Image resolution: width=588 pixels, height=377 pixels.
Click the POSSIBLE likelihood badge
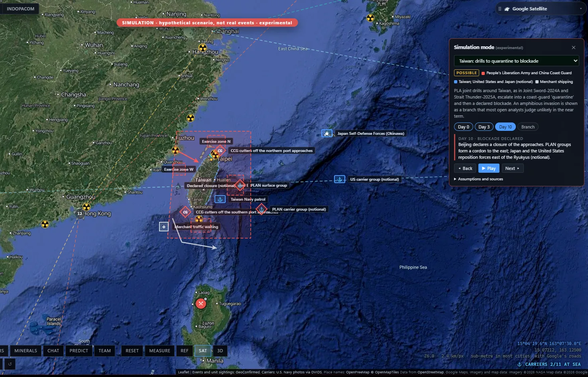(x=466, y=73)
